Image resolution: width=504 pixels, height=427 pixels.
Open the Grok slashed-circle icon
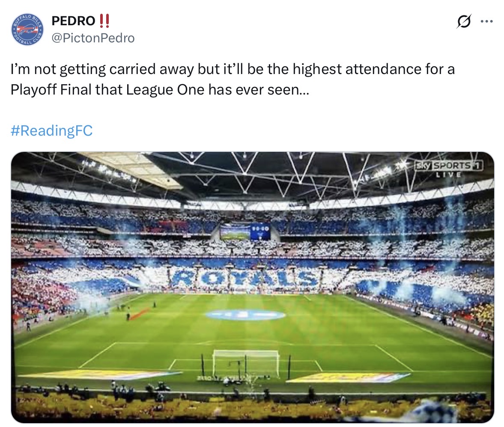(x=464, y=22)
